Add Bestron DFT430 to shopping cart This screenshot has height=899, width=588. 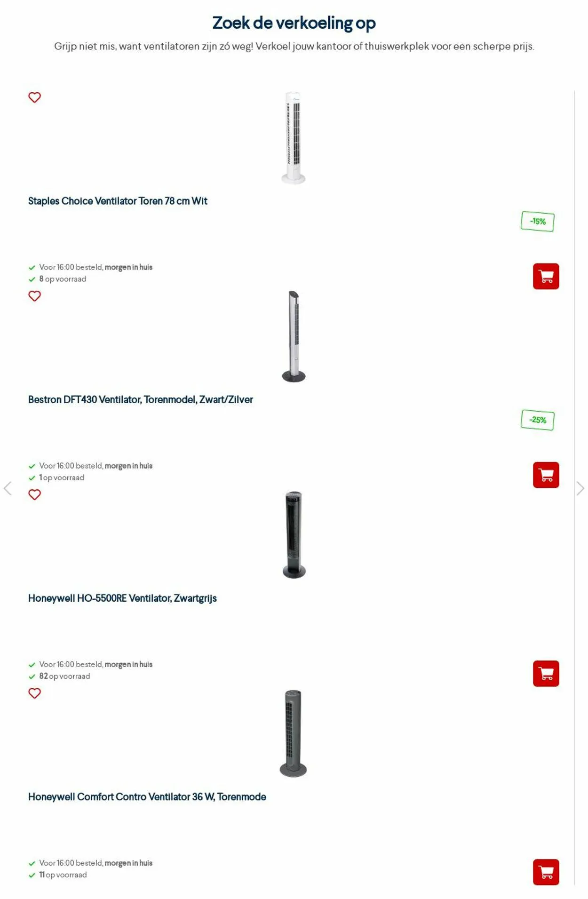coord(546,475)
